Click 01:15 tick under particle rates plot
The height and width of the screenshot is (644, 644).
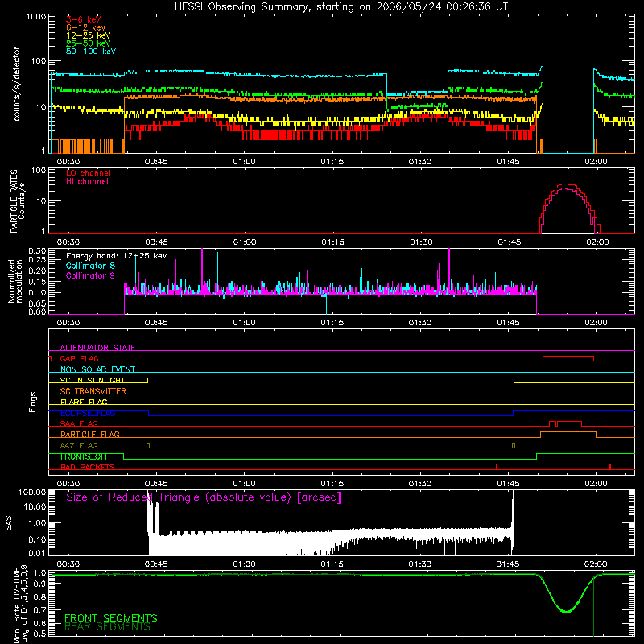tap(332, 242)
